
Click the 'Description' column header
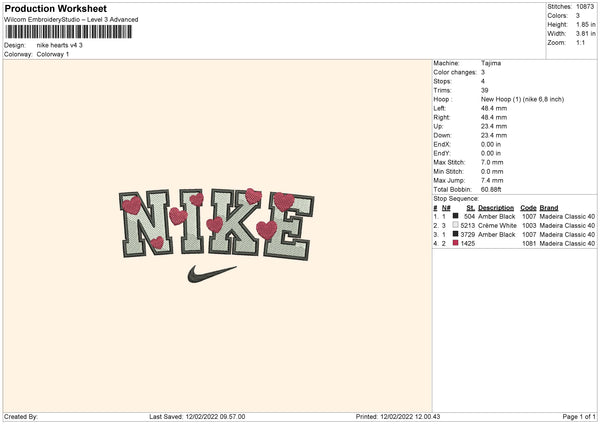tap(496, 208)
